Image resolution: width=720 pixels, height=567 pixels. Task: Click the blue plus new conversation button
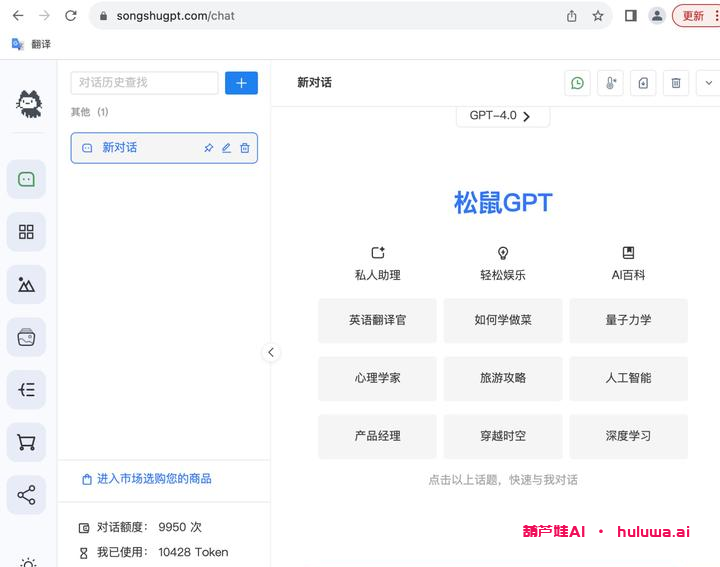click(241, 83)
